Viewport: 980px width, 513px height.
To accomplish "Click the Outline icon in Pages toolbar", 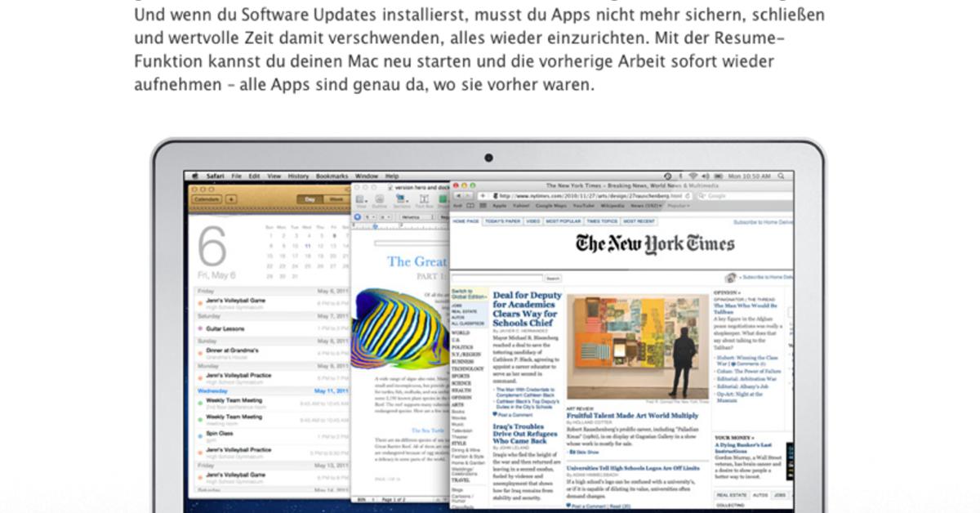I will (x=379, y=199).
